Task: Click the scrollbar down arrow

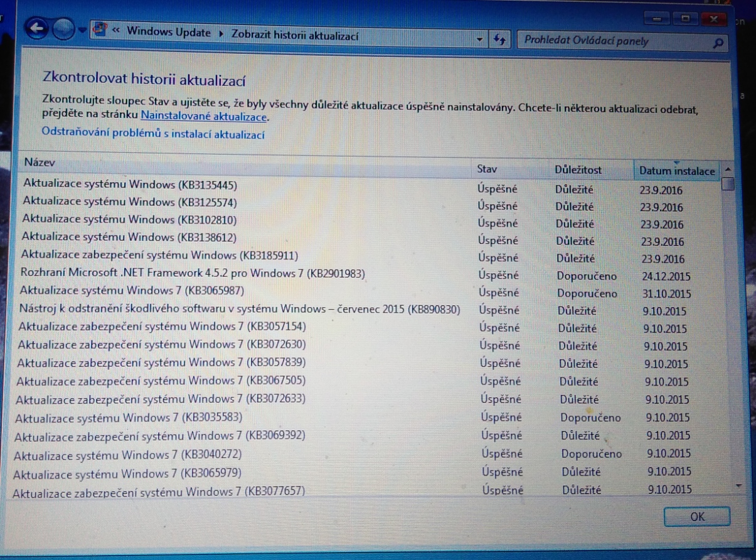Action: pos(738,485)
